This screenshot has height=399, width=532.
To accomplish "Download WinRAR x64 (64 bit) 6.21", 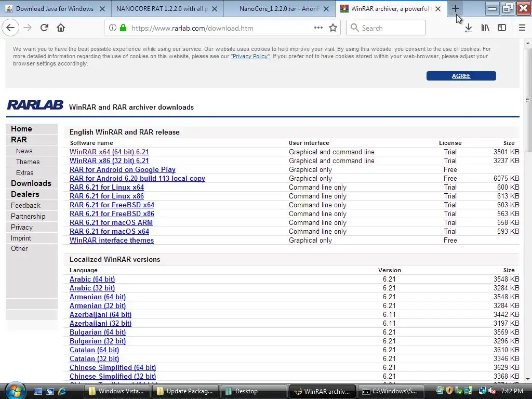I will (109, 152).
